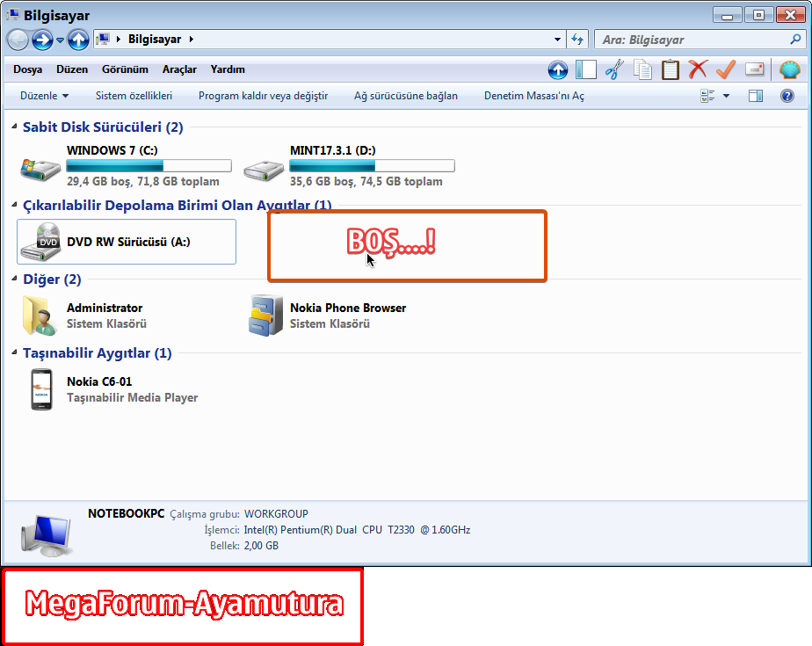Toggle the preview pane button
Screen dimensions: 812x646
coord(756,96)
